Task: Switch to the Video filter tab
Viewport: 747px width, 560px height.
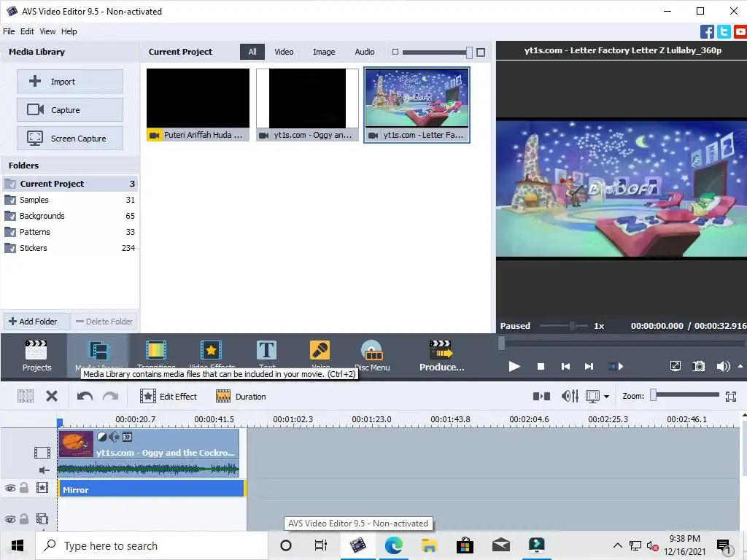Action: tap(284, 52)
